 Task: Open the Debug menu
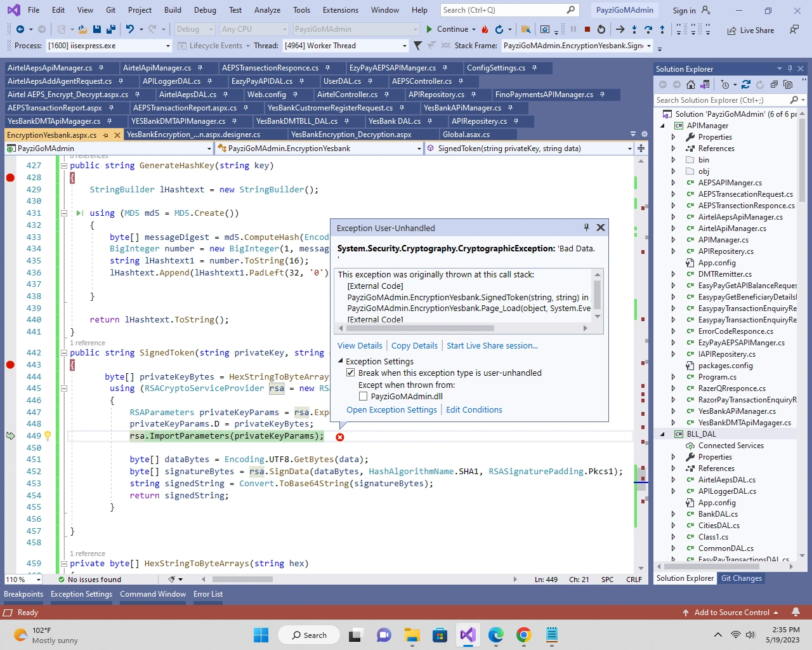[x=205, y=10]
